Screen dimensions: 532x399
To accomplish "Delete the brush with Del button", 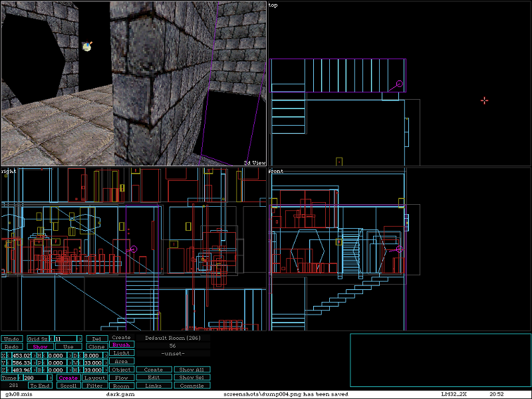I will click(96, 338).
